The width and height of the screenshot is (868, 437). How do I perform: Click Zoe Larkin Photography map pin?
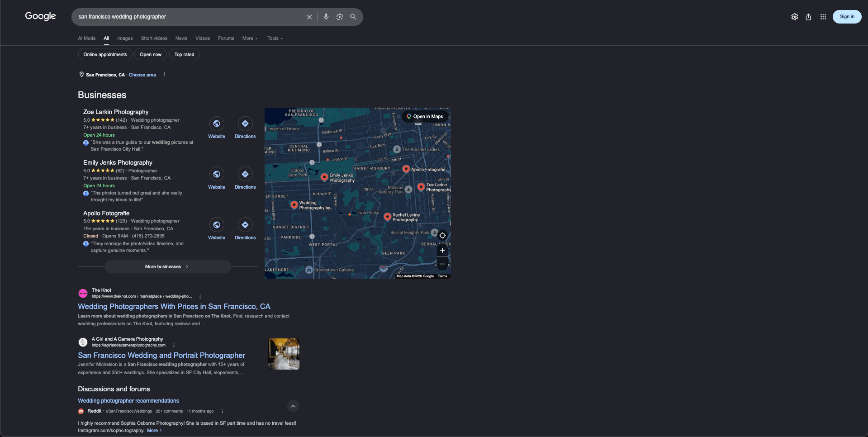421,186
